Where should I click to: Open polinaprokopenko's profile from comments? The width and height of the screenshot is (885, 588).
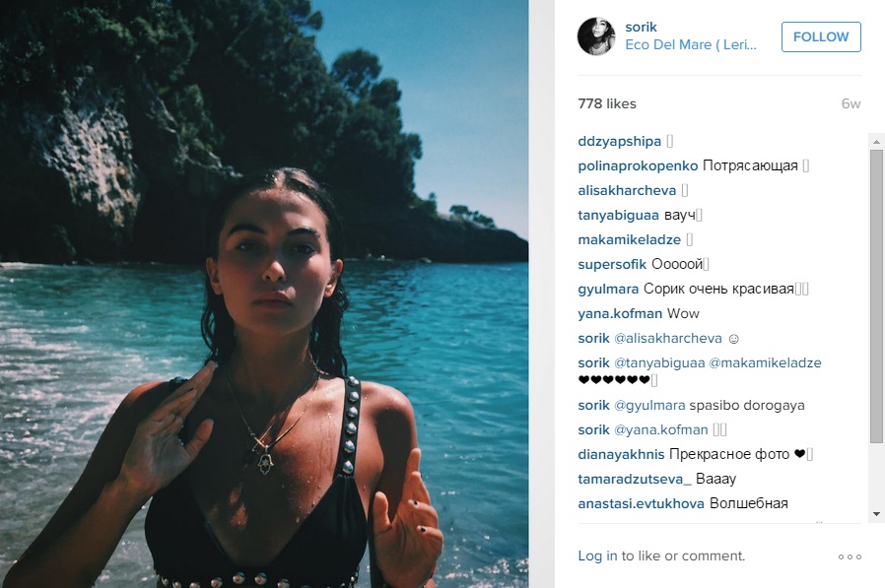click(638, 165)
